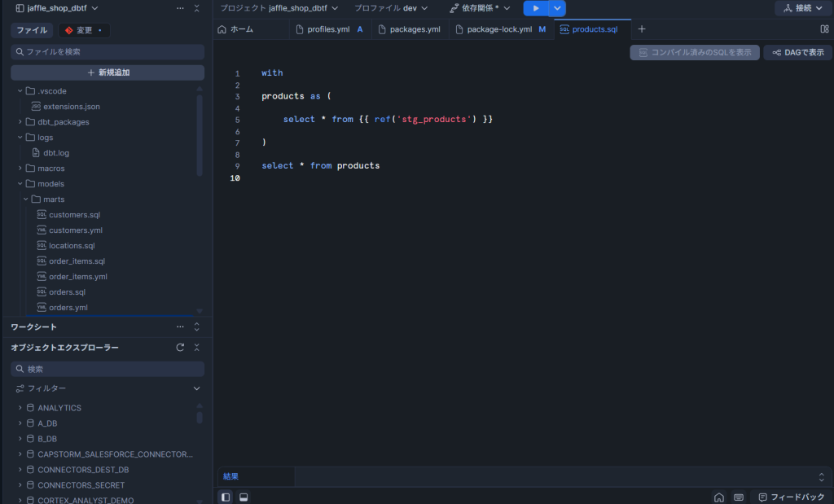Image resolution: width=834 pixels, height=504 pixels.
Task: Open keyboard shortcuts icon in status bar
Action: 738,497
